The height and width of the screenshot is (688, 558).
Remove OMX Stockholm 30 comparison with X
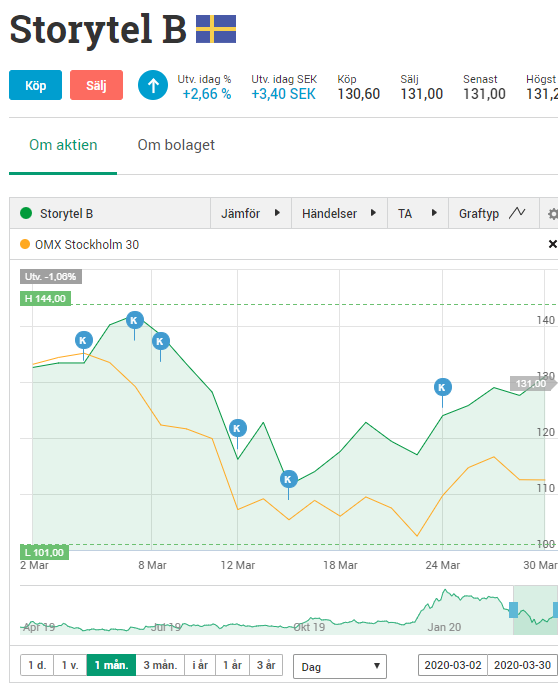point(553,244)
